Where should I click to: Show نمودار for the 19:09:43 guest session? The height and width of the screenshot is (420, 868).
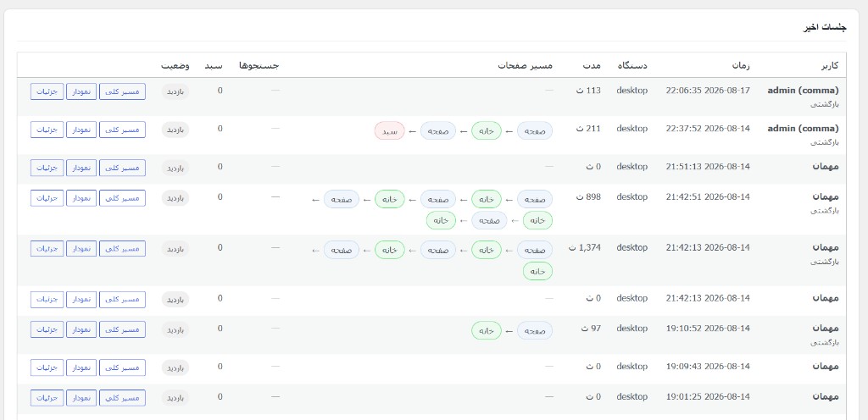click(81, 367)
